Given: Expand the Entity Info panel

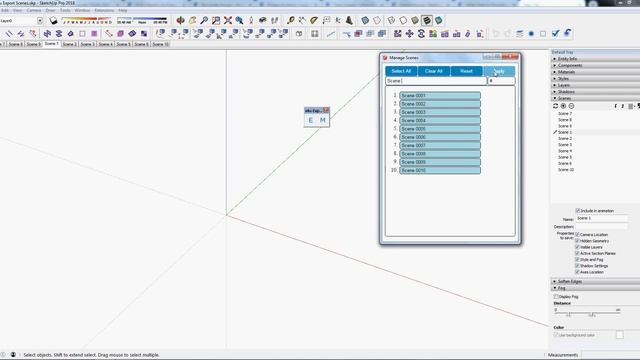Looking at the screenshot, I should click(x=596, y=59).
